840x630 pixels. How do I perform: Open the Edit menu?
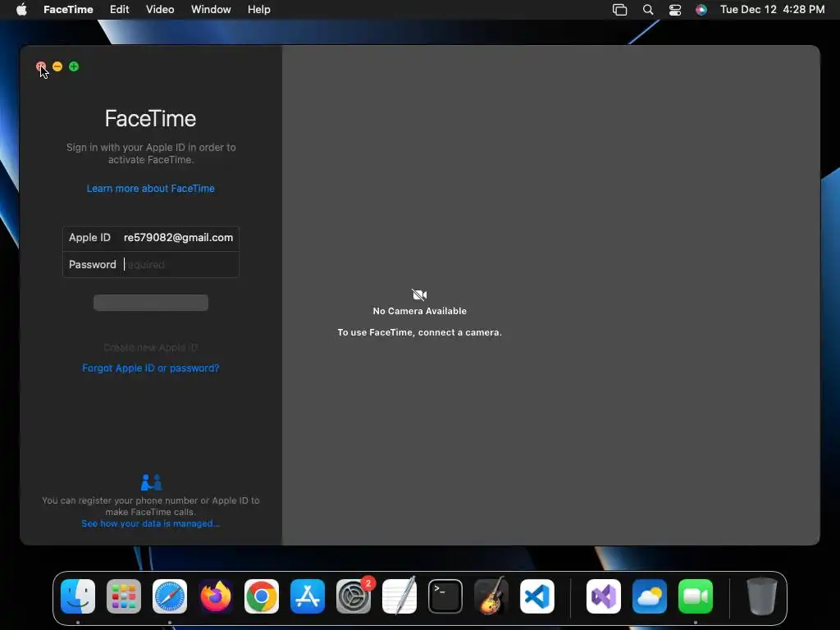tap(120, 10)
